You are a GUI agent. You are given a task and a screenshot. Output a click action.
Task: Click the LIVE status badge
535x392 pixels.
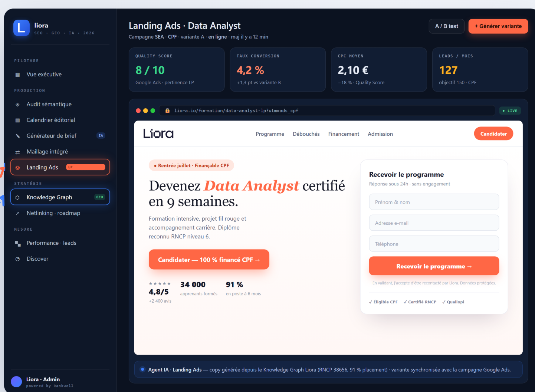510,111
